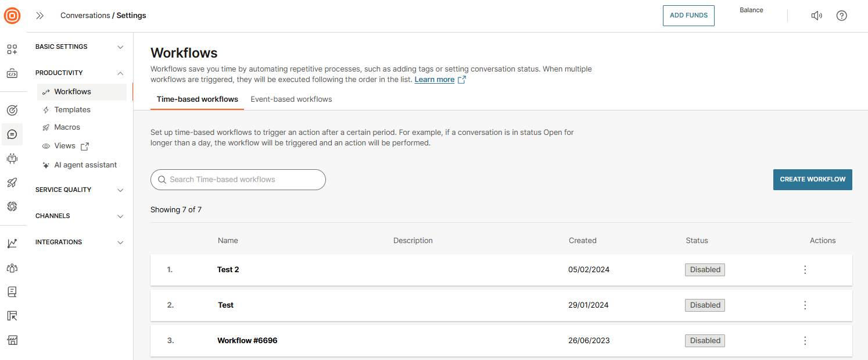Expand the Basic Settings section
The width and height of the screenshot is (868, 360).
[80, 47]
